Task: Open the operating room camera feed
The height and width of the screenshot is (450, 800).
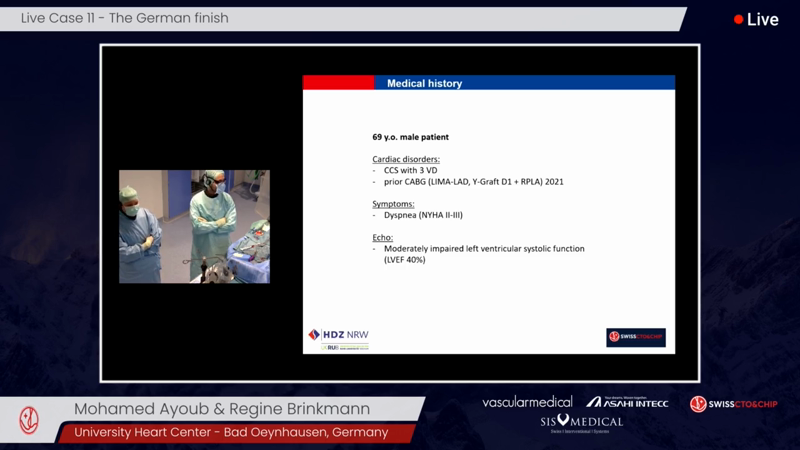Action: click(194, 226)
